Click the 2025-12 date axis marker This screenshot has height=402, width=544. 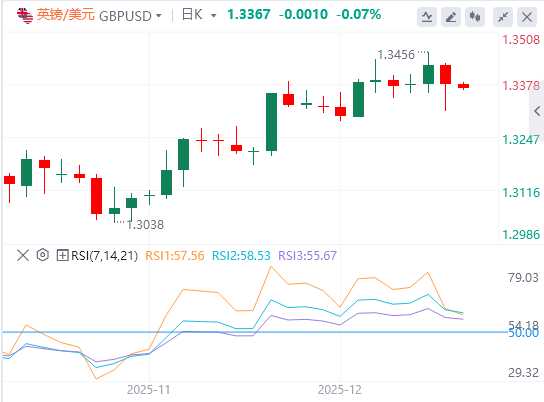pyautogui.click(x=340, y=390)
